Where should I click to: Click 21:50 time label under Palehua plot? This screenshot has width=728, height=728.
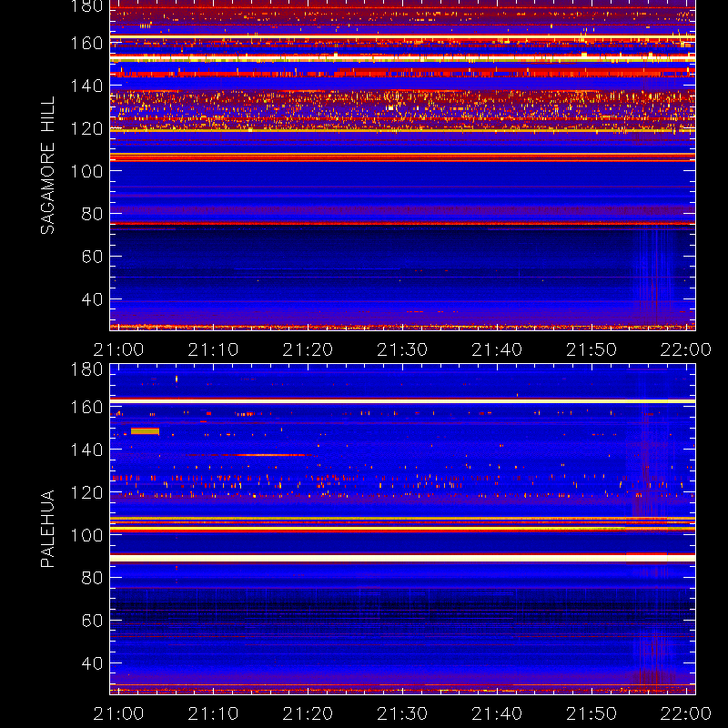point(591,713)
